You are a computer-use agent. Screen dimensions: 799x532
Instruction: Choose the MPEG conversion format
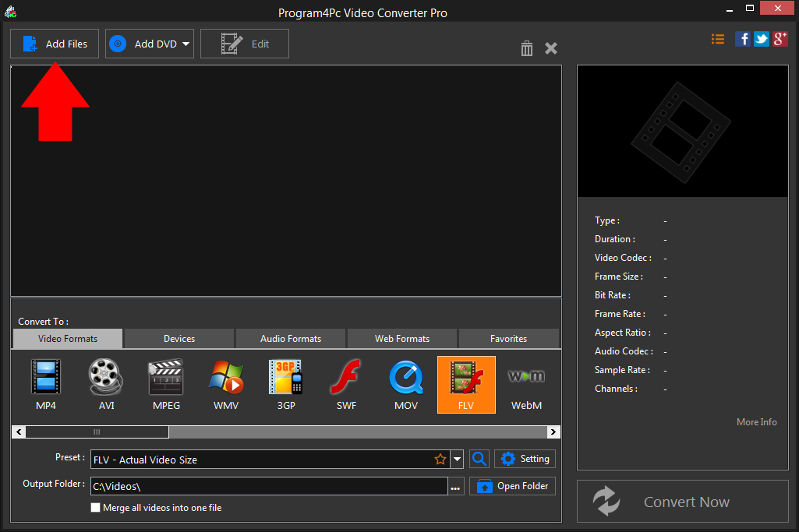[166, 384]
